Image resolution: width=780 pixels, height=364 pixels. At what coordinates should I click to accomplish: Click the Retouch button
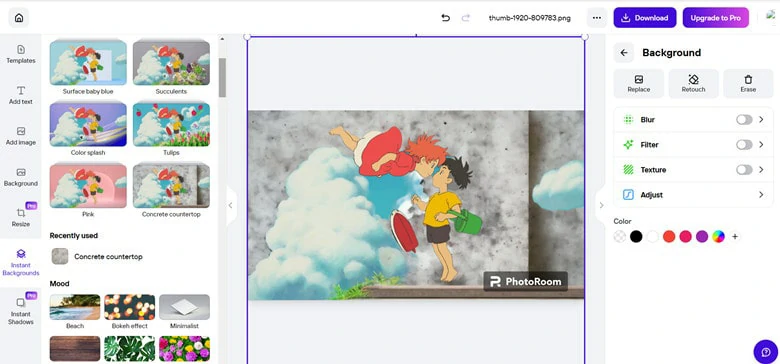click(x=693, y=84)
